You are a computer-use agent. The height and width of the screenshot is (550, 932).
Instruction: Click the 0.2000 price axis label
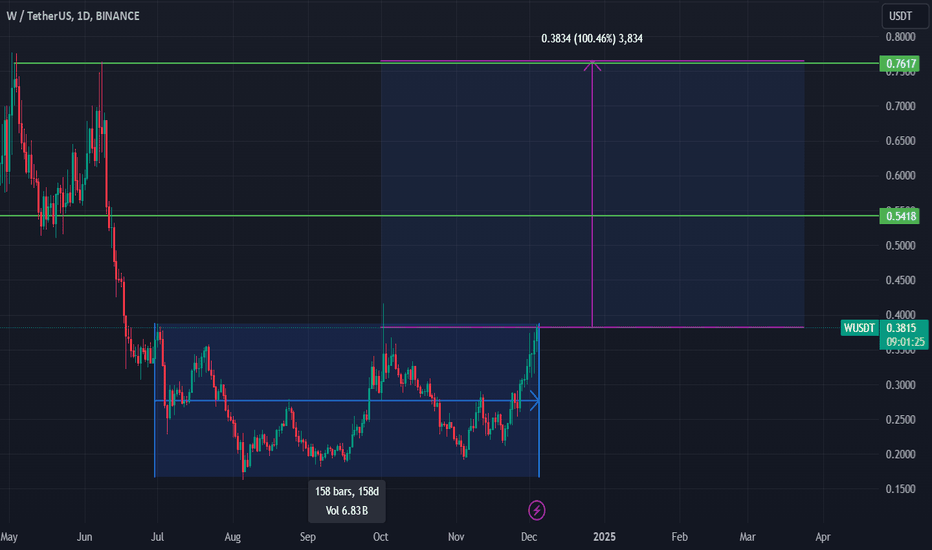coord(900,454)
